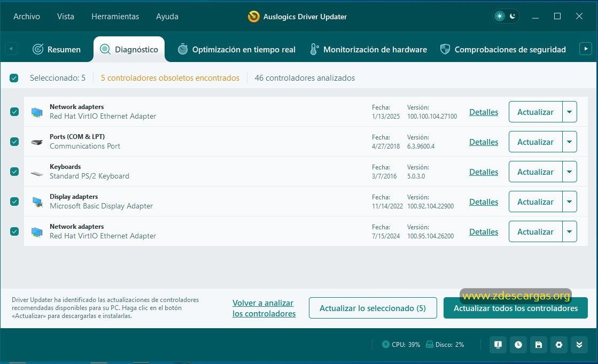Click the 'Keyboards' category label
This screenshot has height=364, width=598.
(x=65, y=167)
